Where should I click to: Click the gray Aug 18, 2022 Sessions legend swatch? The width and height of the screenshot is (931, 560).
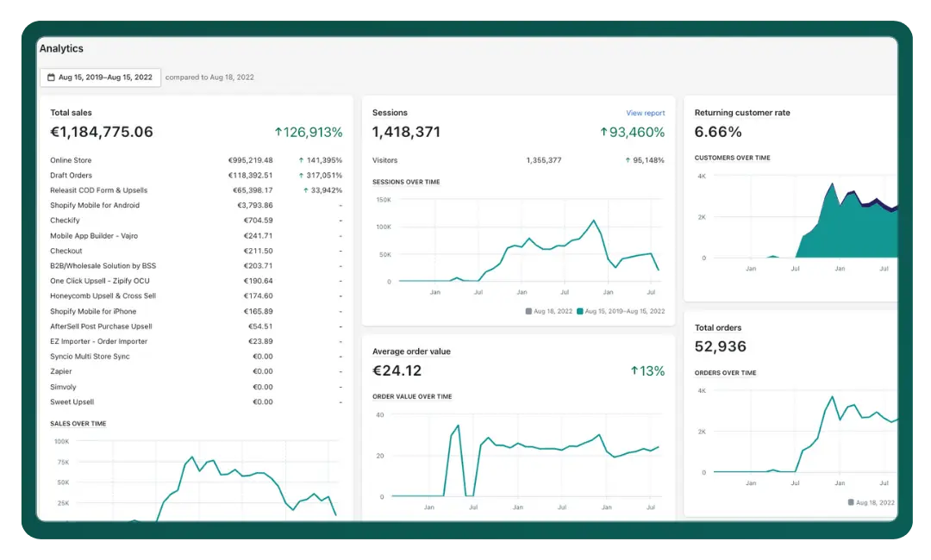(528, 311)
